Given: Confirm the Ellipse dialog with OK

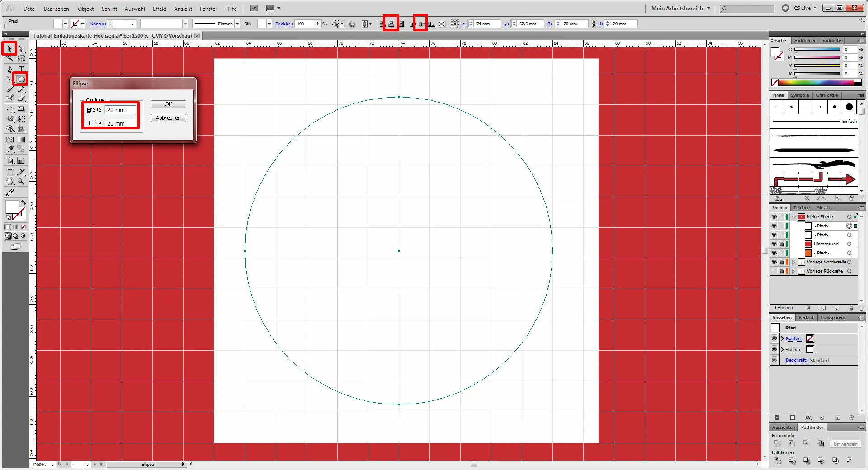Looking at the screenshot, I should pos(168,104).
